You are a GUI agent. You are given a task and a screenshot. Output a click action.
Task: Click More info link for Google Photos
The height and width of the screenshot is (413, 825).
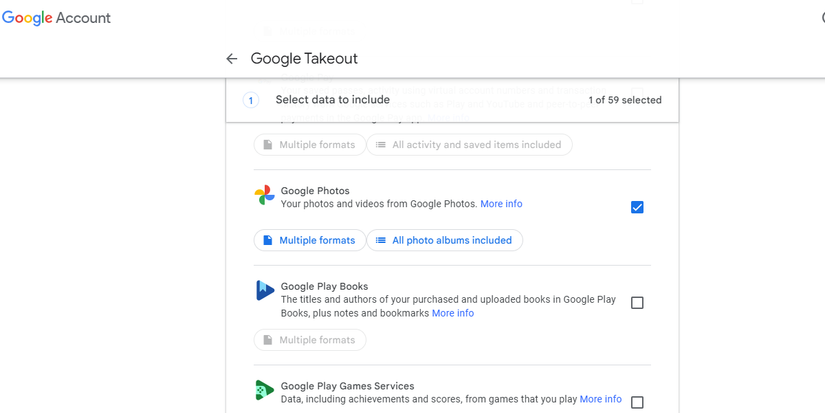[501, 204]
